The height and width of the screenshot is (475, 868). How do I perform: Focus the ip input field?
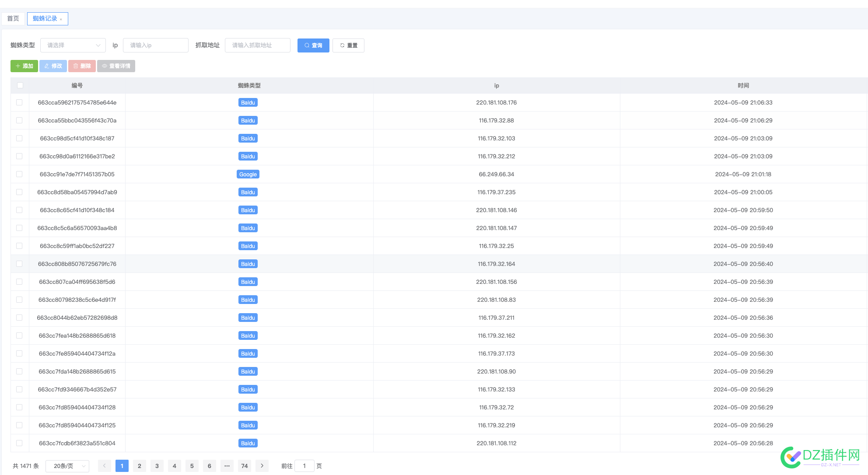coord(156,45)
